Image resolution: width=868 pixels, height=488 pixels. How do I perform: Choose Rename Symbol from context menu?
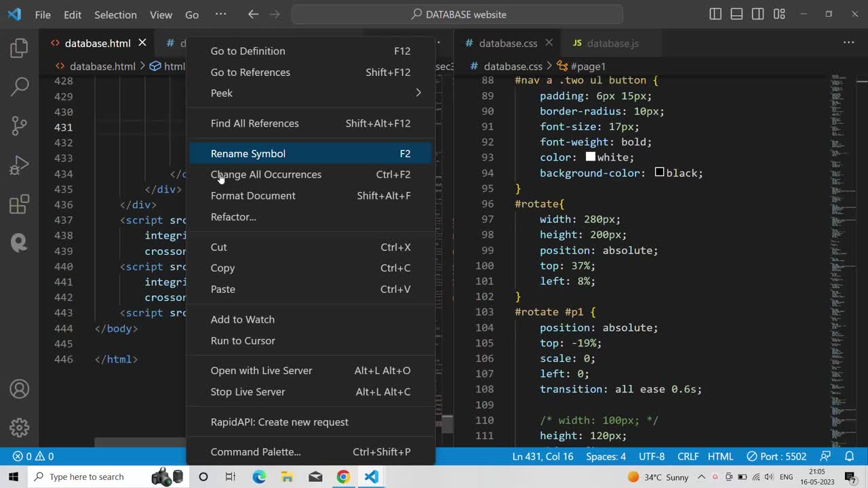pyautogui.click(x=248, y=153)
